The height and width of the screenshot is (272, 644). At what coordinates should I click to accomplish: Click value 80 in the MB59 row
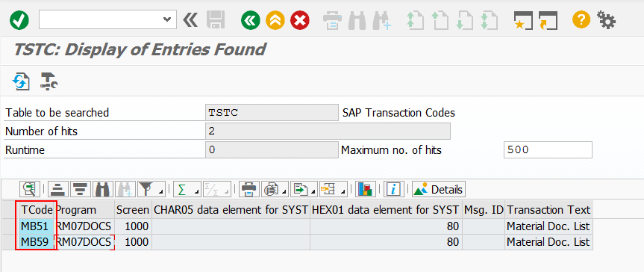386,242
